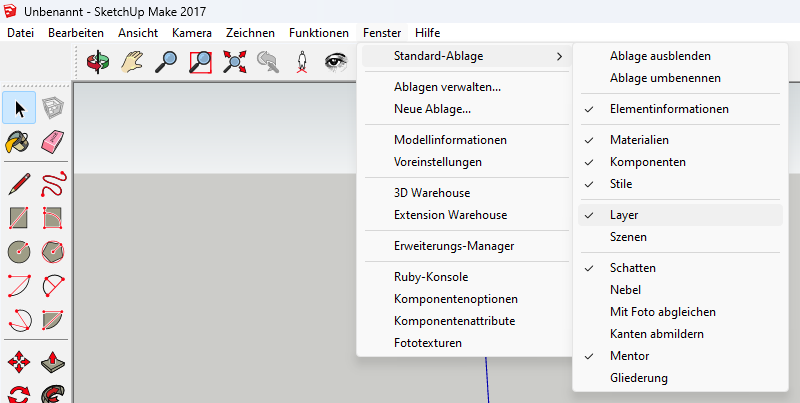Viewport: 800px width, 403px height.
Task: Disable the Schatten panel
Action: tap(680, 268)
